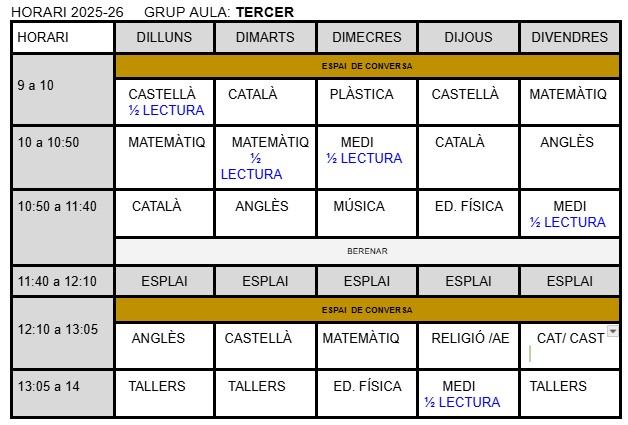The height and width of the screenshot is (425, 628).
Task: Select the PLÀSTICA cell
Action: point(361,95)
